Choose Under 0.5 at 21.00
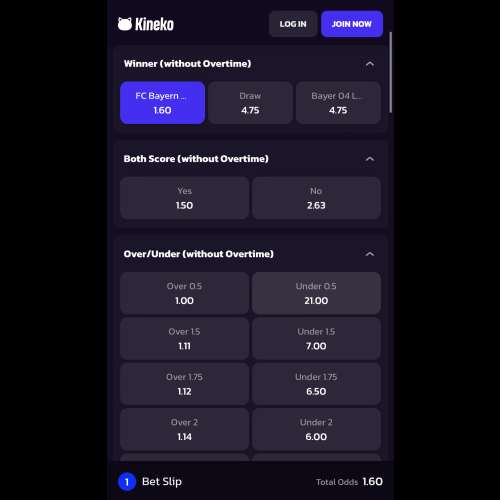This screenshot has height=500, width=500. [316, 293]
